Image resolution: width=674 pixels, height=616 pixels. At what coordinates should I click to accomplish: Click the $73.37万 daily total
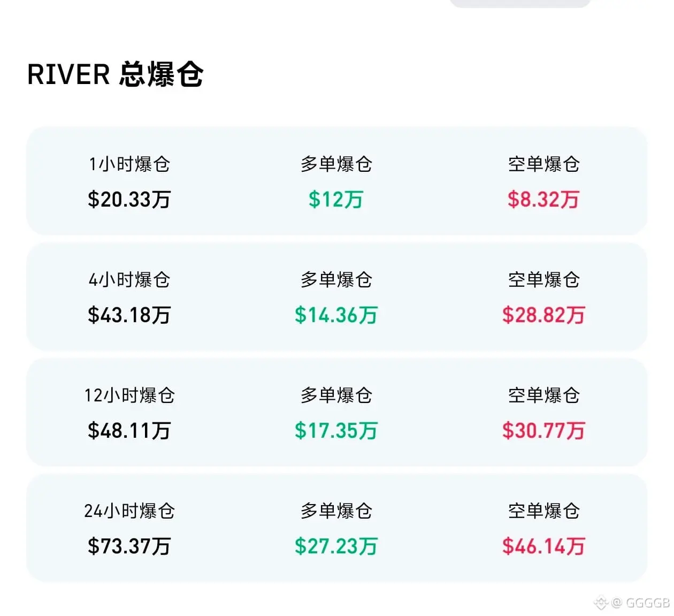pos(129,546)
